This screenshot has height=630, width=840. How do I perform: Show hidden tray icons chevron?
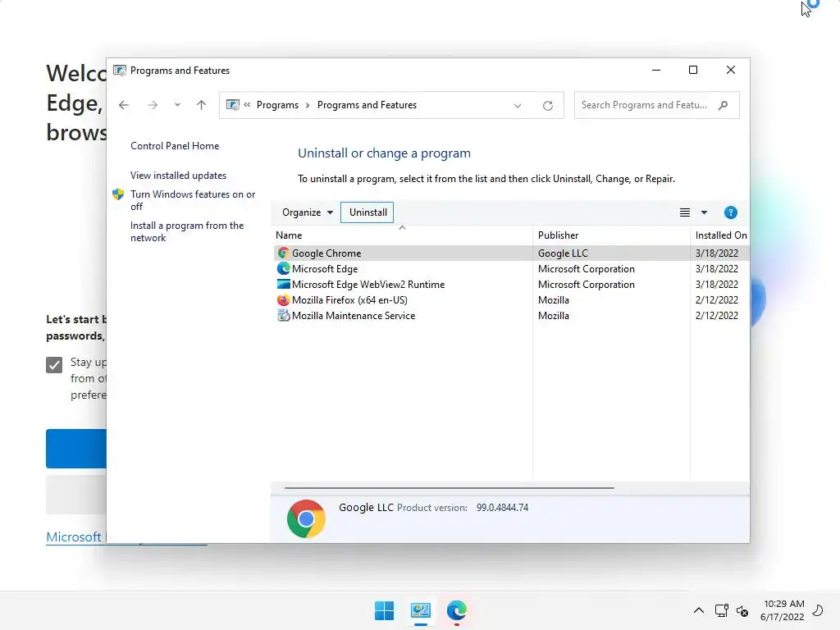pos(699,610)
